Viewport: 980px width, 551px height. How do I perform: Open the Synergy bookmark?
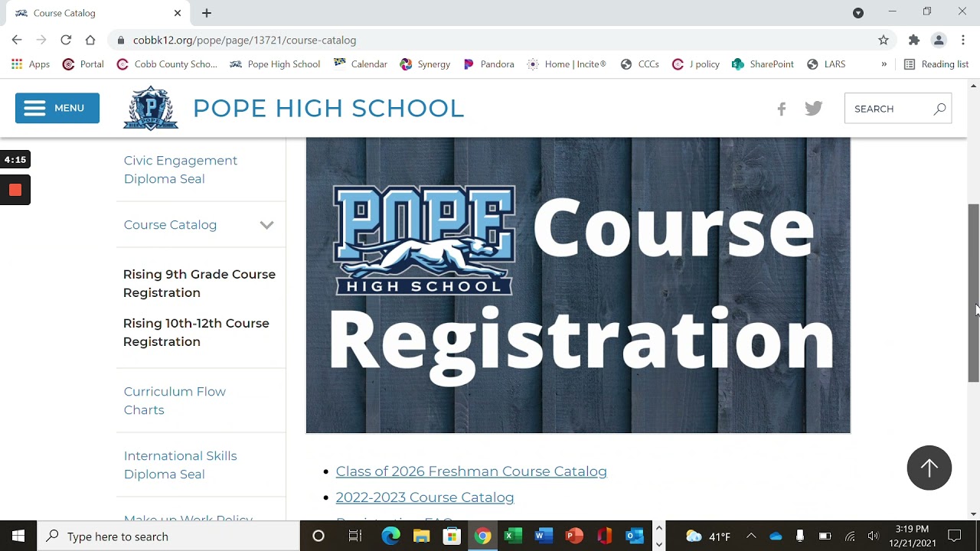425,64
